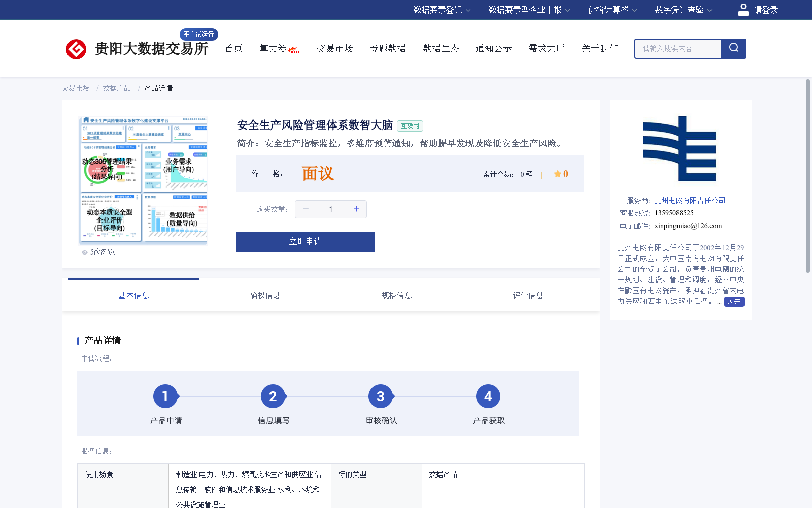Click 数据产品 breadcrumb link
Screen dimensions: 812x508
117,88
